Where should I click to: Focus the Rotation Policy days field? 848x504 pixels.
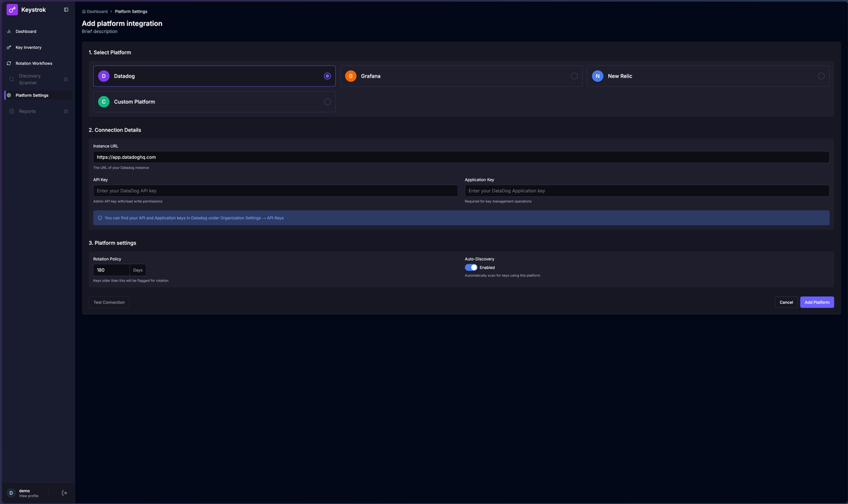(x=111, y=270)
